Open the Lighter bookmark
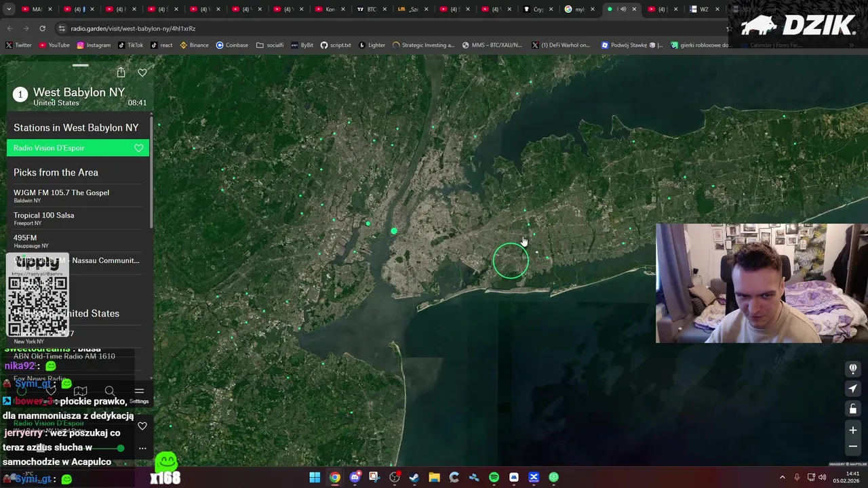This screenshot has width=868, height=488. tap(372, 45)
